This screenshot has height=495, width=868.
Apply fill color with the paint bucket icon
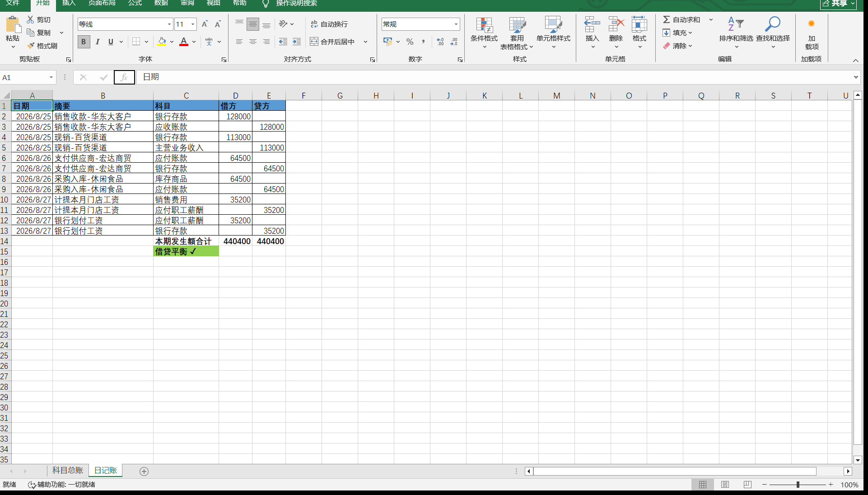pyautogui.click(x=162, y=42)
